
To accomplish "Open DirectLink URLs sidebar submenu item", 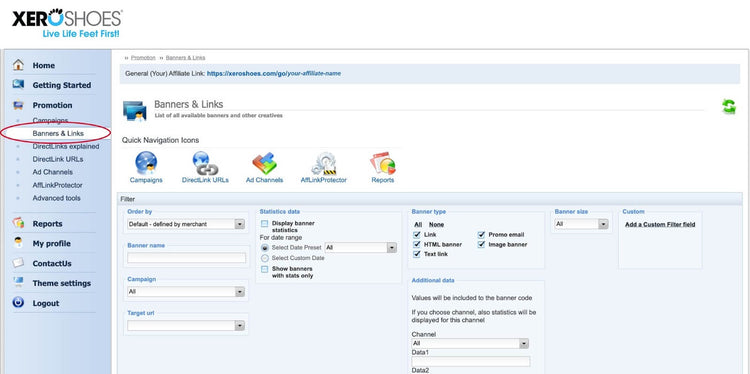I will (x=58, y=159).
